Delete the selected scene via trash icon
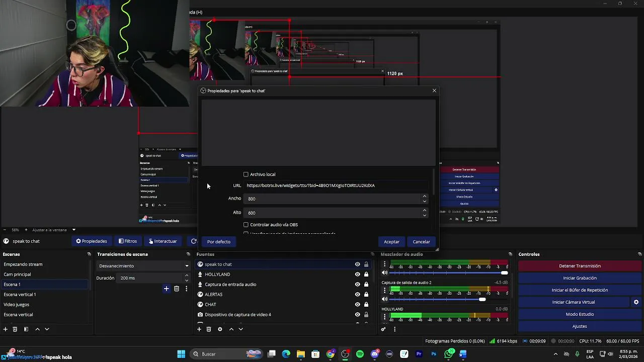The height and width of the screenshot is (362, 644). (x=15, y=329)
